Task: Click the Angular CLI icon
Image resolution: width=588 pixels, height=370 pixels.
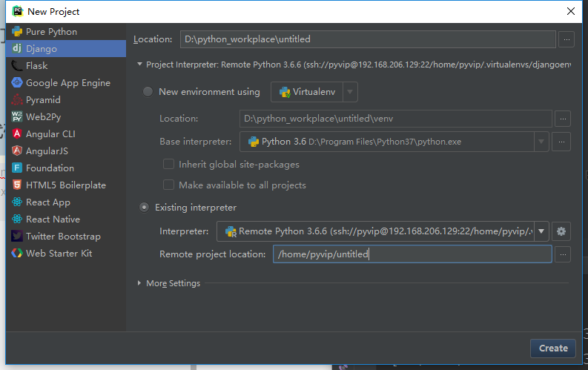Action: [x=17, y=133]
